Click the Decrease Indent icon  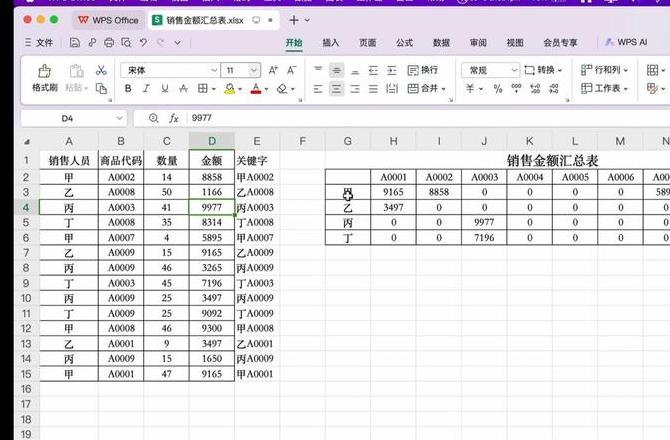coord(373,70)
